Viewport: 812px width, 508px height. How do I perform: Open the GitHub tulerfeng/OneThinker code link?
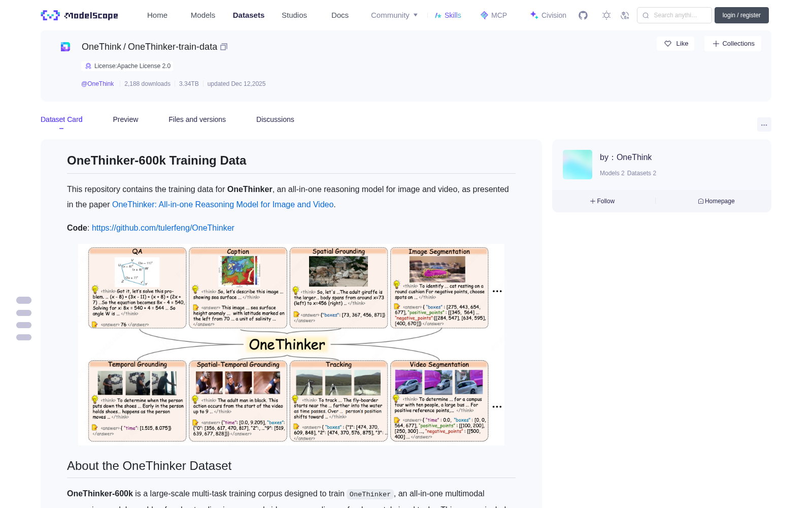[163, 228]
